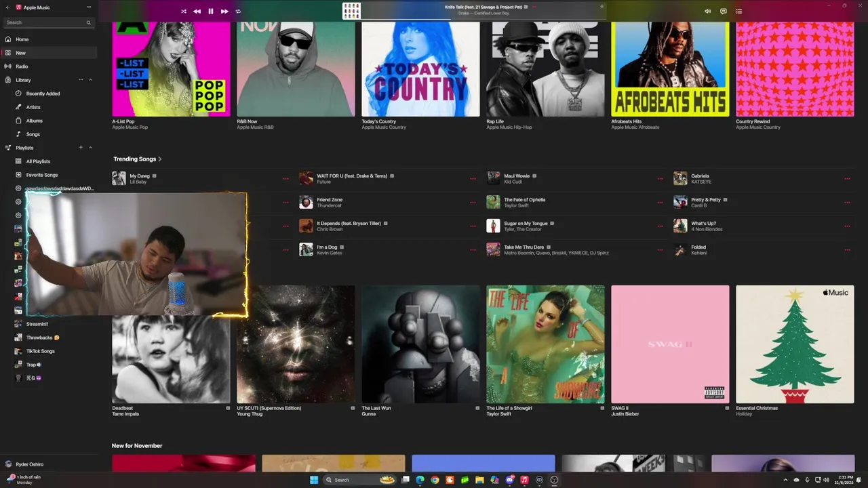Image resolution: width=868 pixels, height=488 pixels.
Task: Open options for WAIT FOR U song
Action: tap(473, 179)
